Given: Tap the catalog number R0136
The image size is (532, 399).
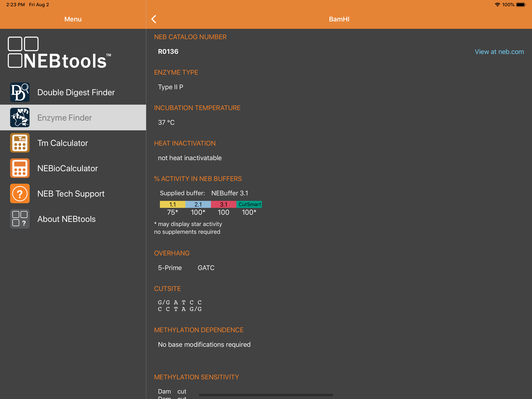Looking at the screenshot, I should [x=168, y=51].
